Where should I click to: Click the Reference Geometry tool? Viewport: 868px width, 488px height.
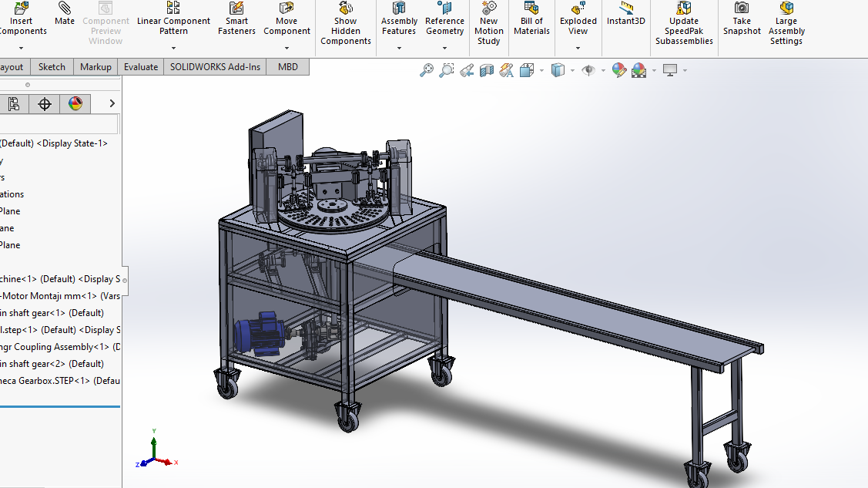pos(444,19)
